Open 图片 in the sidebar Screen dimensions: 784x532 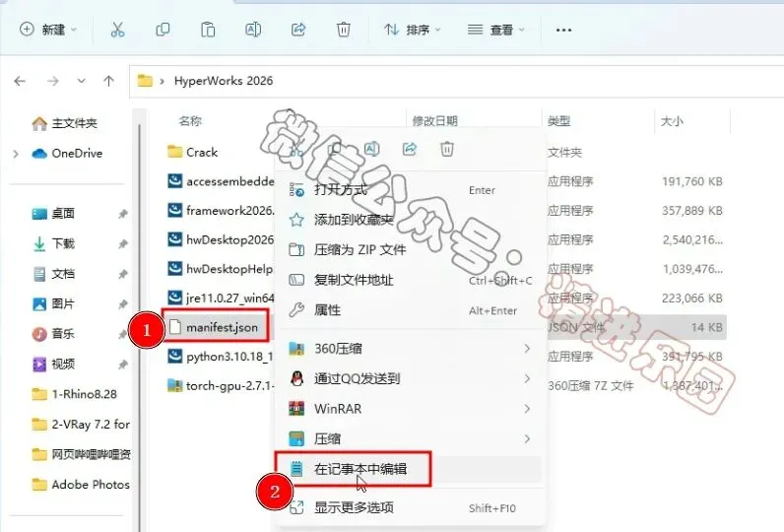click(x=53, y=303)
